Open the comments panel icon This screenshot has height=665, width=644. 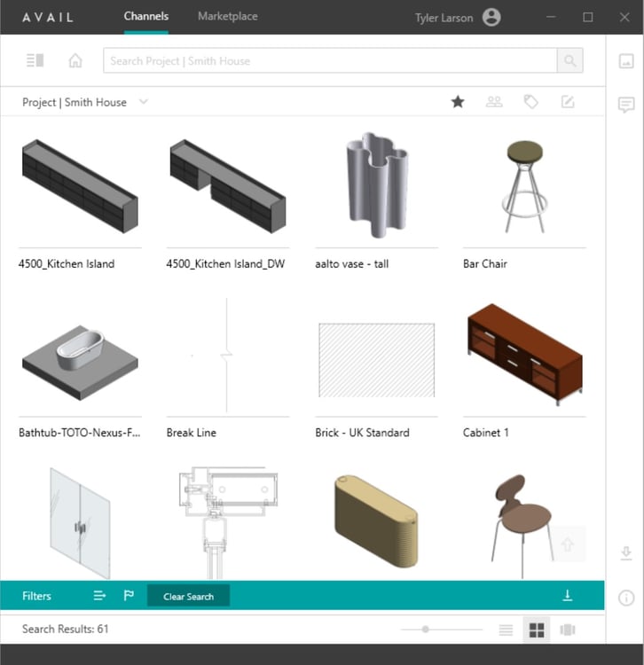[x=626, y=105]
